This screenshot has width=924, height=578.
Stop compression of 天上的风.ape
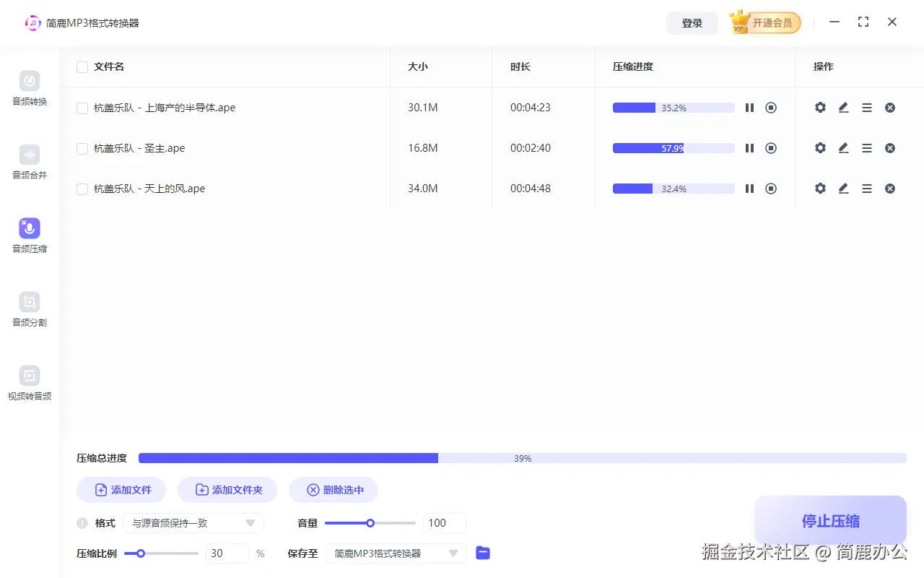coord(771,189)
